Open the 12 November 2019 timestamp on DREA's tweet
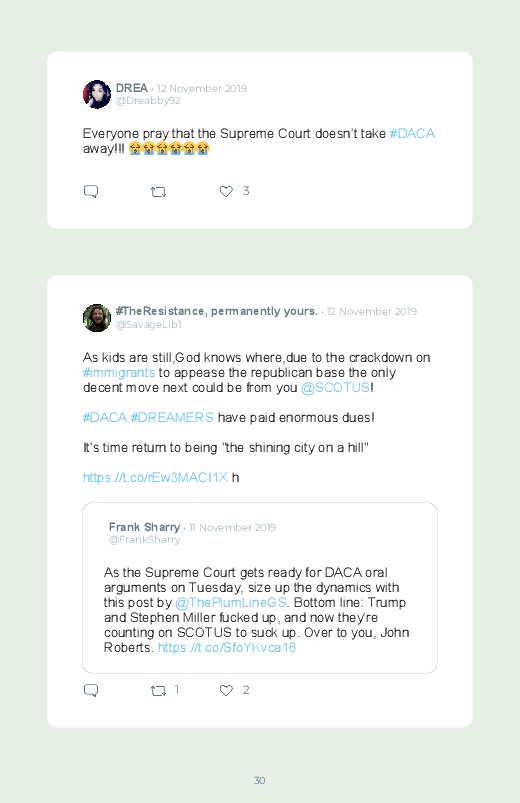Screen dimensions: 520x803 [x=202, y=88]
